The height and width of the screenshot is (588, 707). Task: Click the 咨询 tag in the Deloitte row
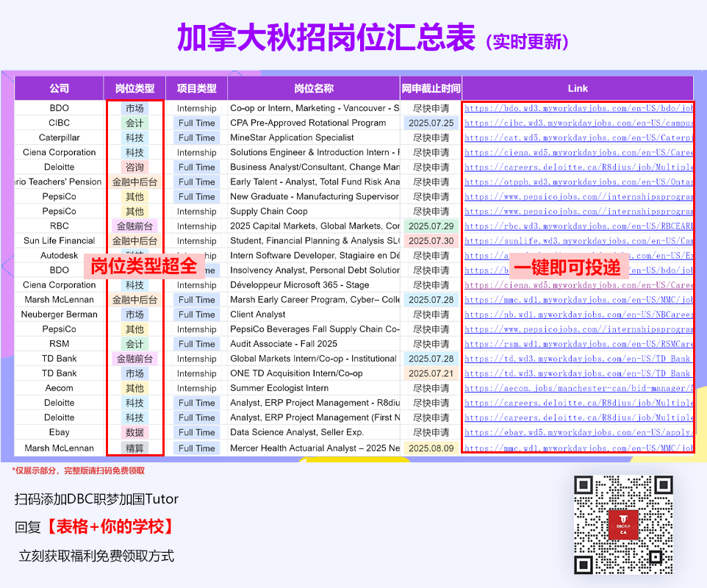(134, 168)
